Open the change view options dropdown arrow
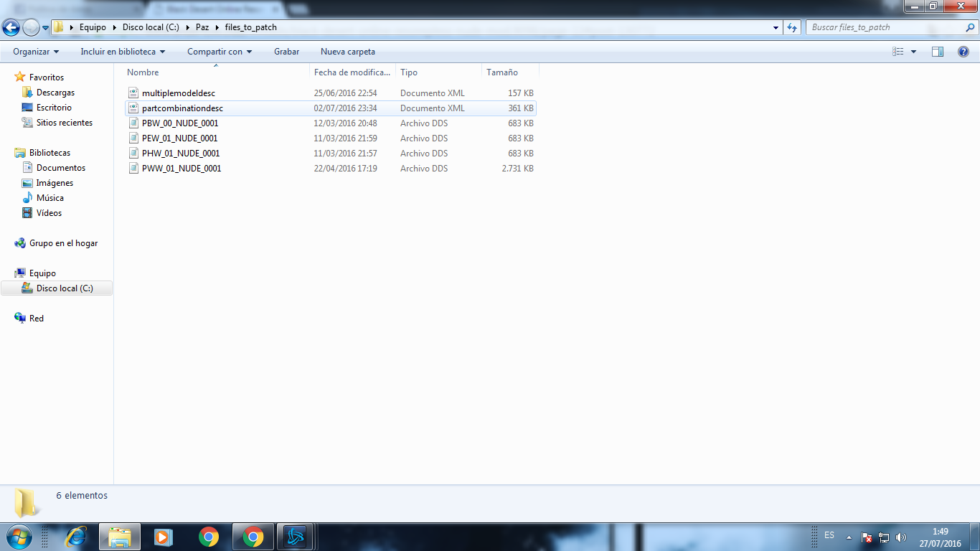The width and height of the screenshot is (980, 551). point(913,52)
